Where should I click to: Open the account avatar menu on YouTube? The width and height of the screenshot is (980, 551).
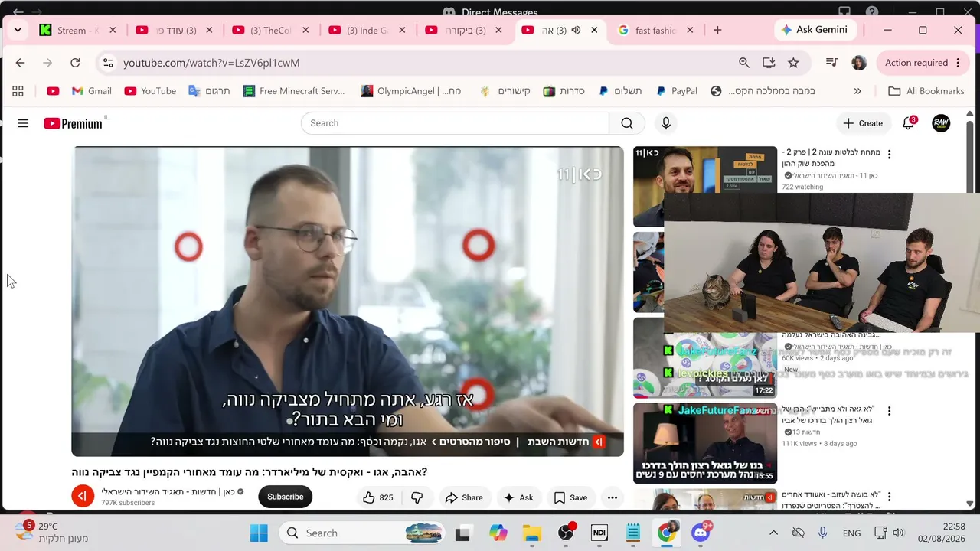[x=941, y=123]
